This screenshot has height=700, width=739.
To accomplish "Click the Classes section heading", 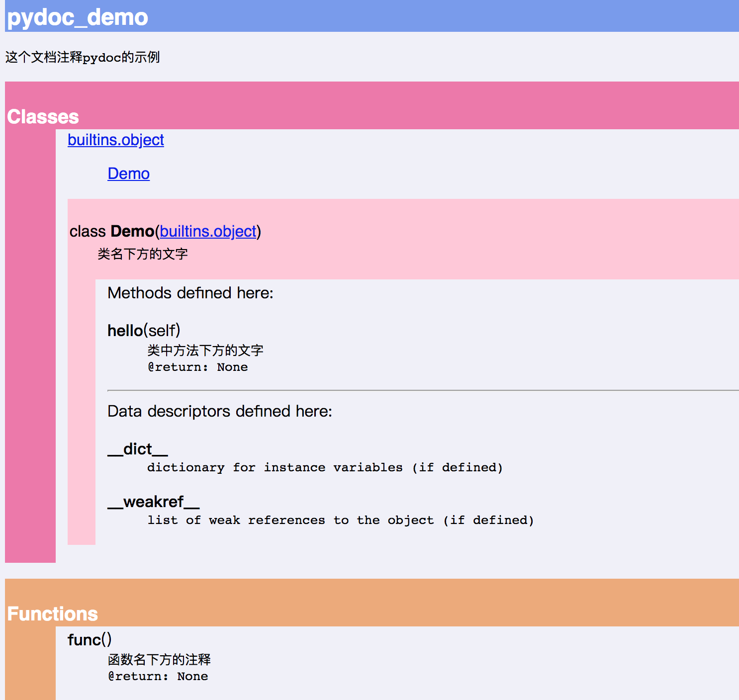I will pyautogui.click(x=43, y=117).
